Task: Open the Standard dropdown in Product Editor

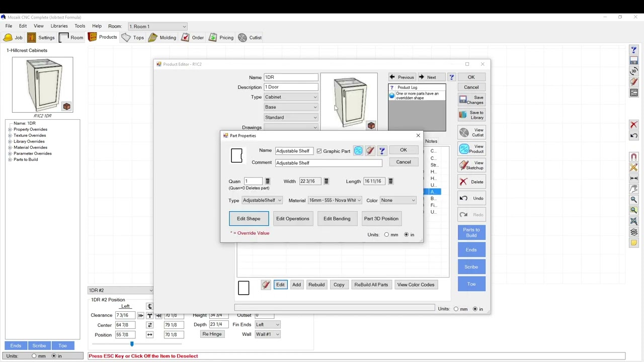Action: (x=291, y=118)
